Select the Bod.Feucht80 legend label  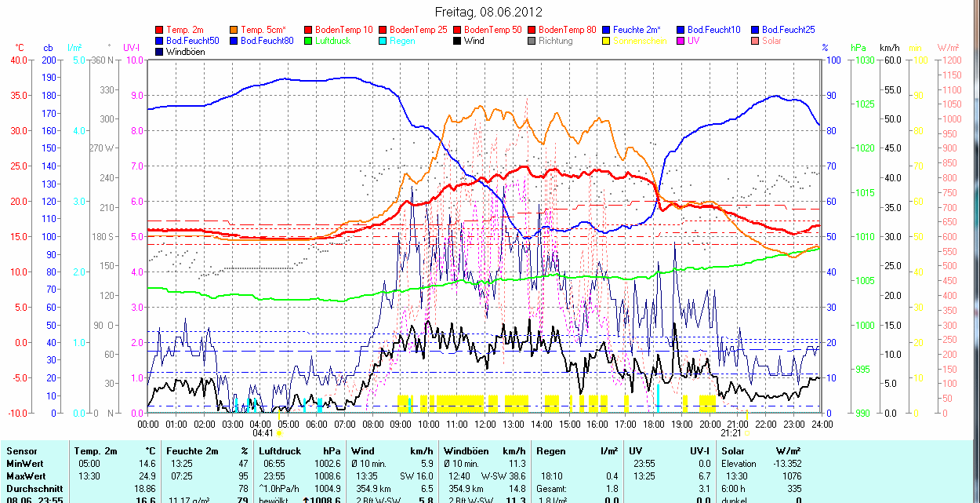(267, 41)
